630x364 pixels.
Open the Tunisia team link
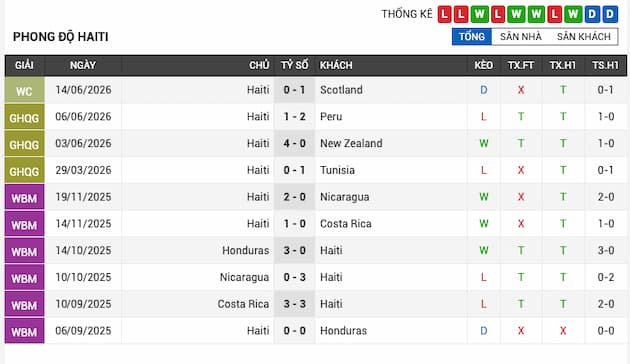337,170
